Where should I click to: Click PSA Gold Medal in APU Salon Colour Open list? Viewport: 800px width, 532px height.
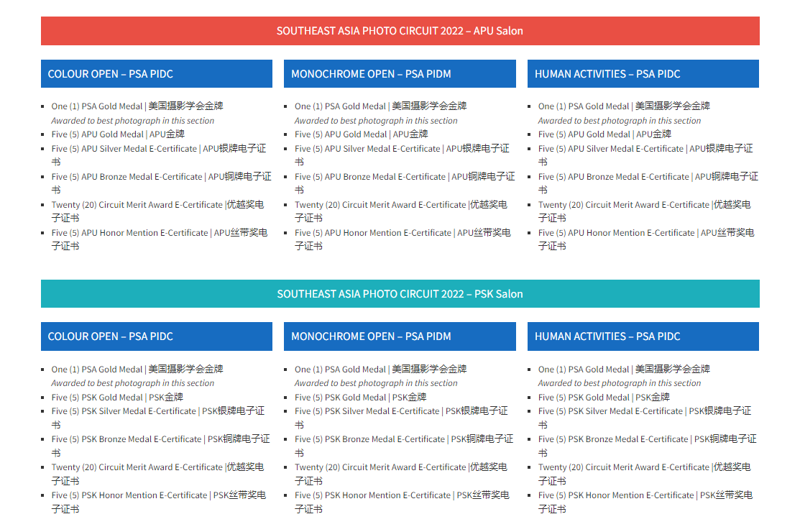(x=137, y=106)
